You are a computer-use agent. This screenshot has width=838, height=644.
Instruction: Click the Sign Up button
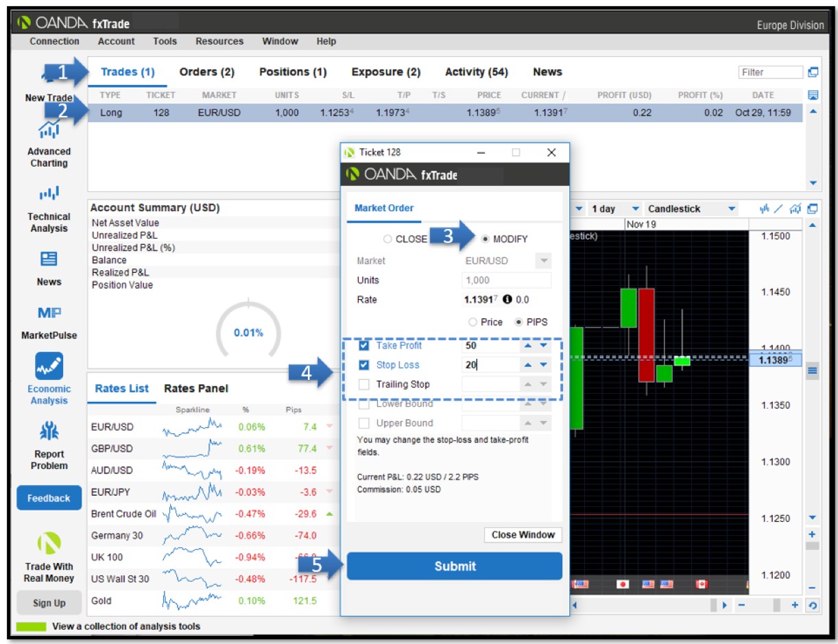[x=49, y=604]
